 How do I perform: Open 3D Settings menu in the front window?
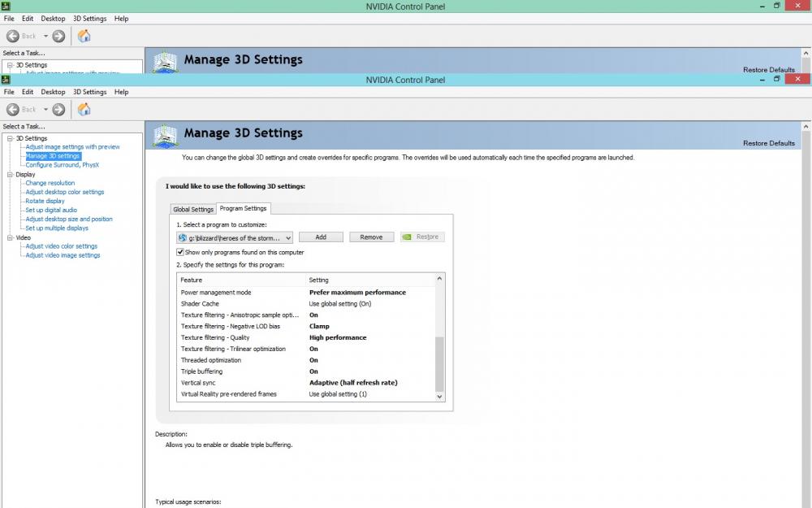click(89, 92)
